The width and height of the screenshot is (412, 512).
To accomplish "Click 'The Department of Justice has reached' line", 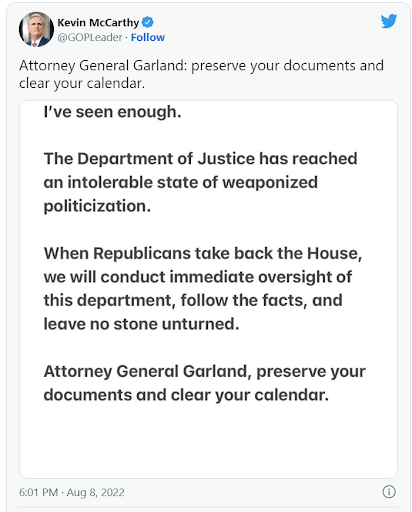I will (200, 159).
